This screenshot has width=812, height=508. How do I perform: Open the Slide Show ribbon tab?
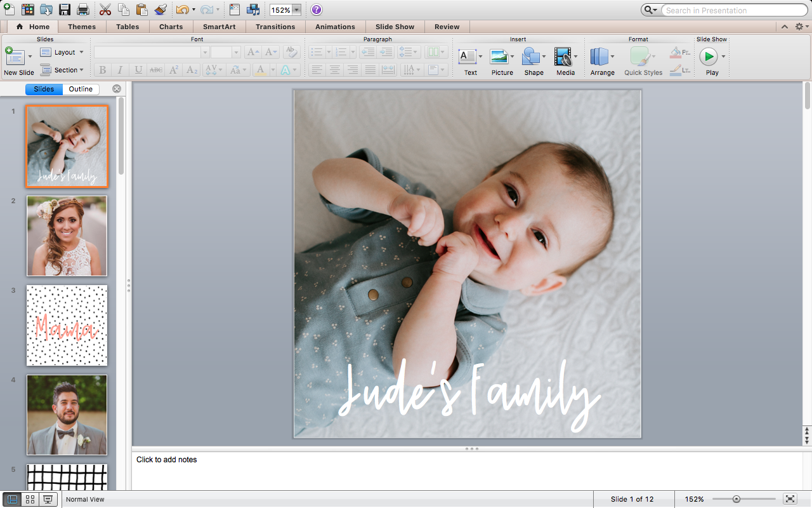[395, 27]
